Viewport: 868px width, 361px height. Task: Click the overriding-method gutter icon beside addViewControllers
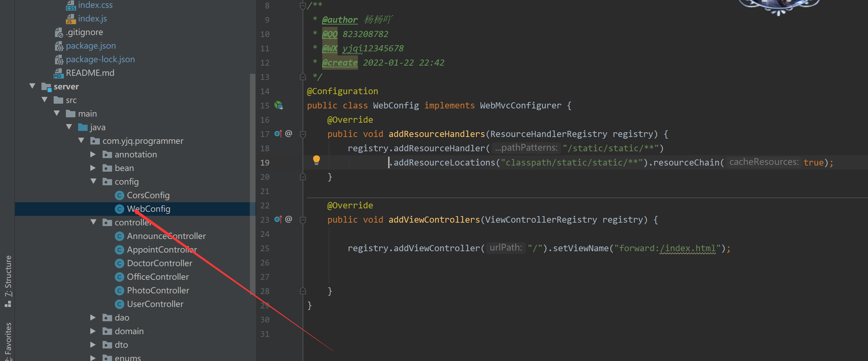(x=278, y=219)
